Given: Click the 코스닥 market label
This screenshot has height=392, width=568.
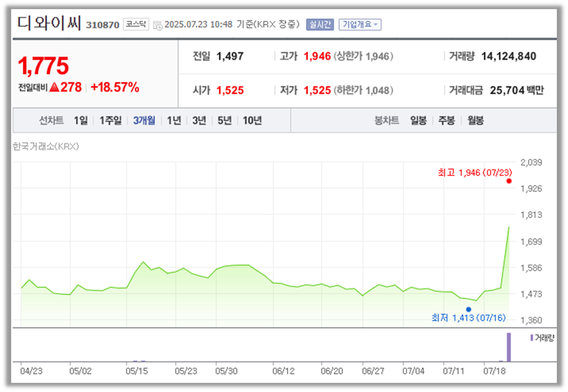Looking at the screenshot, I should point(136,24).
